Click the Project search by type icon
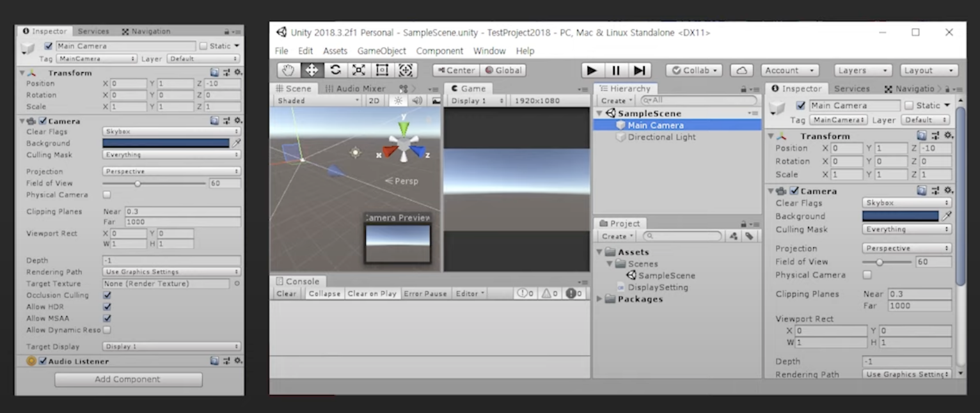980x413 pixels. (734, 236)
